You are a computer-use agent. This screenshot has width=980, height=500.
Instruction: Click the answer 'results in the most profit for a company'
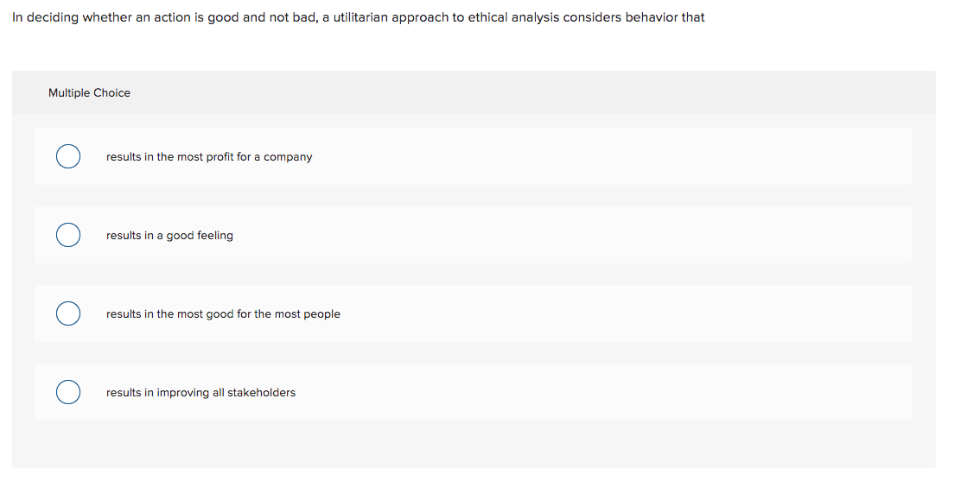[x=208, y=156]
